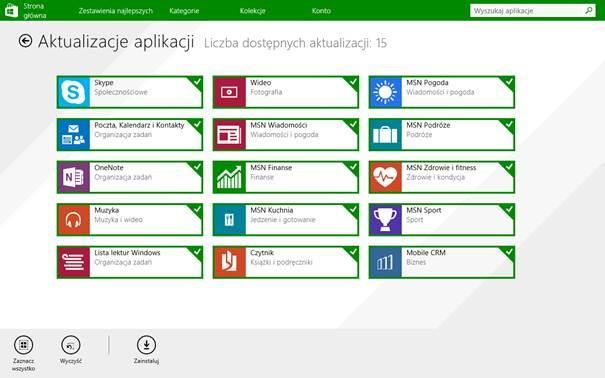The image size is (605, 378).
Task: Open the Strona główna menu item
Action: click(x=35, y=11)
